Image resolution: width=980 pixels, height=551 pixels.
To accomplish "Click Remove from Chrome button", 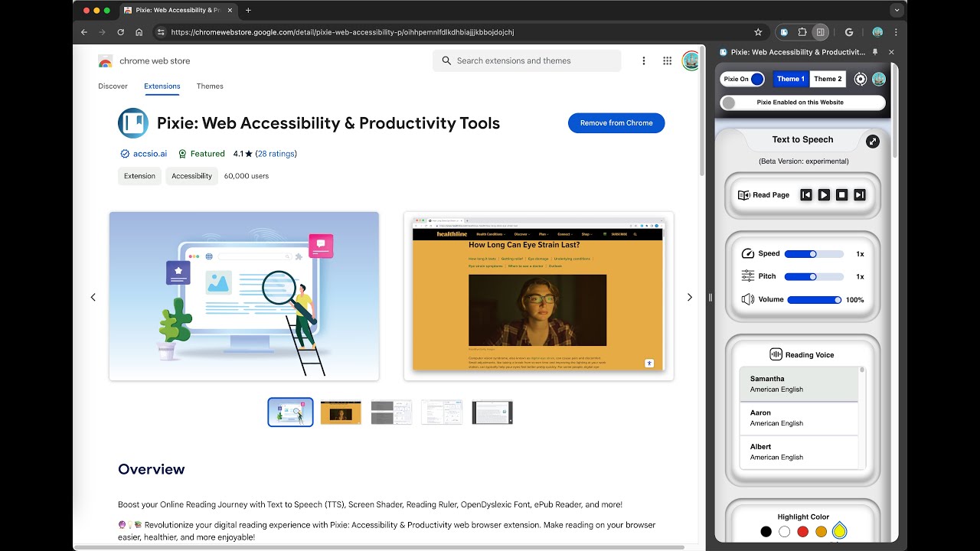I will click(616, 123).
